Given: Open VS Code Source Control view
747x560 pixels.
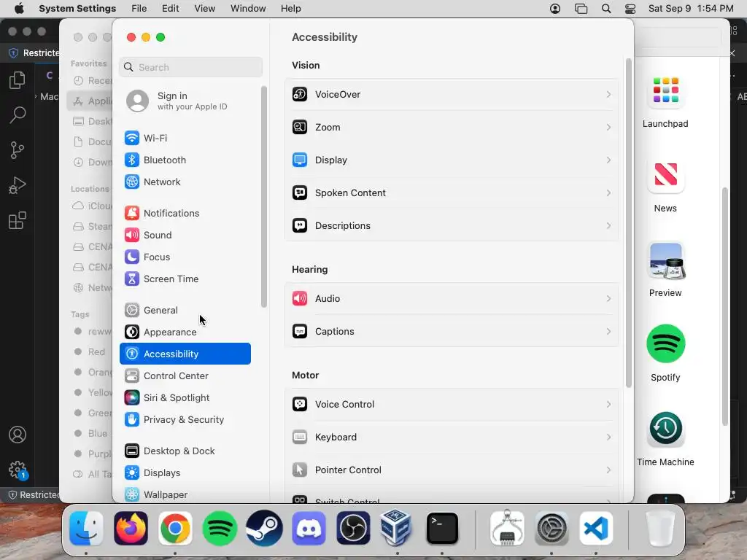Looking at the screenshot, I should click(18, 150).
